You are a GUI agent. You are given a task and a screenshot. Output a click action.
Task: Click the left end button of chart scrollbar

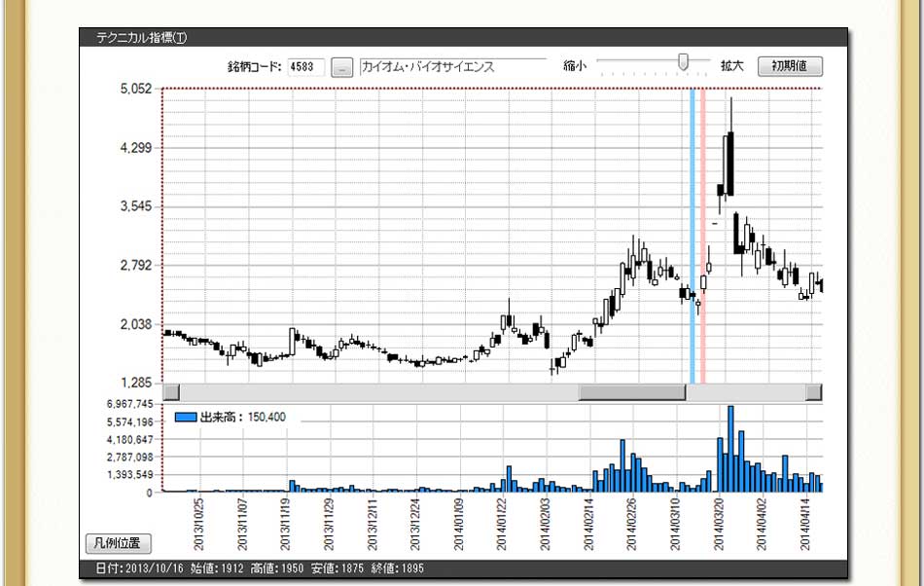click(171, 392)
